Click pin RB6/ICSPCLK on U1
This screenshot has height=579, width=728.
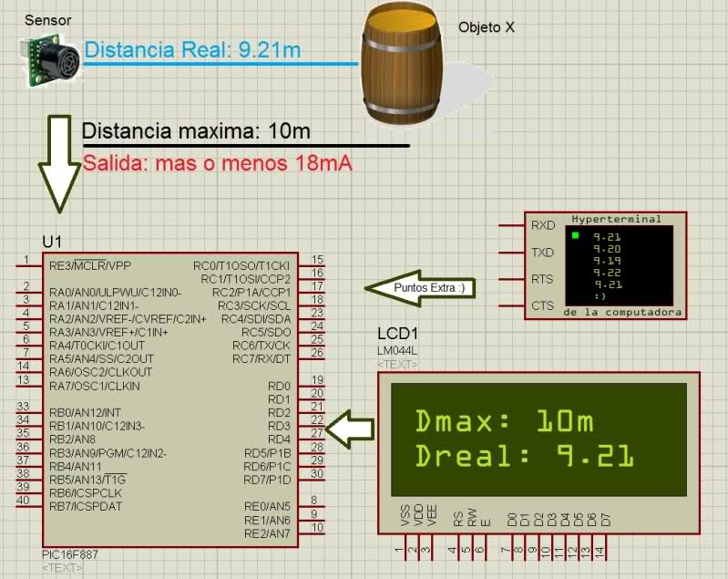[x=86, y=493]
